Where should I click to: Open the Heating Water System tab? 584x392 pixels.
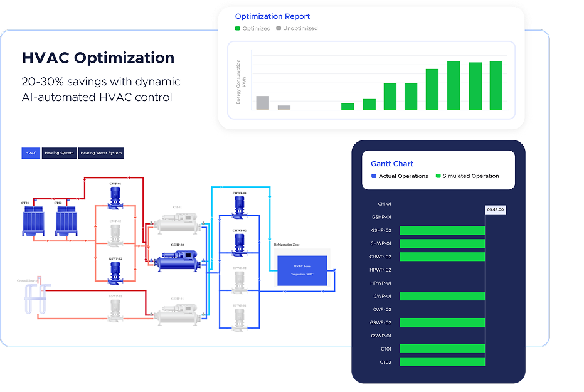101,153
